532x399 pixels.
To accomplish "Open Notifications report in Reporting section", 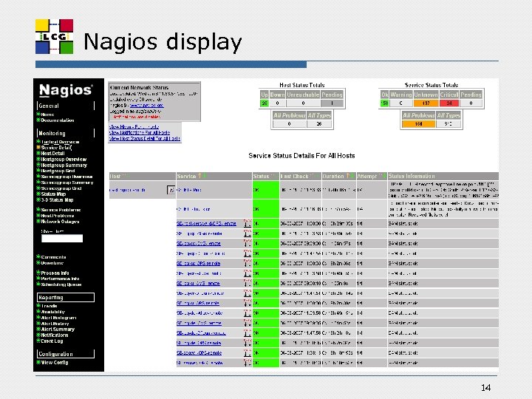I will (x=54, y=335).
